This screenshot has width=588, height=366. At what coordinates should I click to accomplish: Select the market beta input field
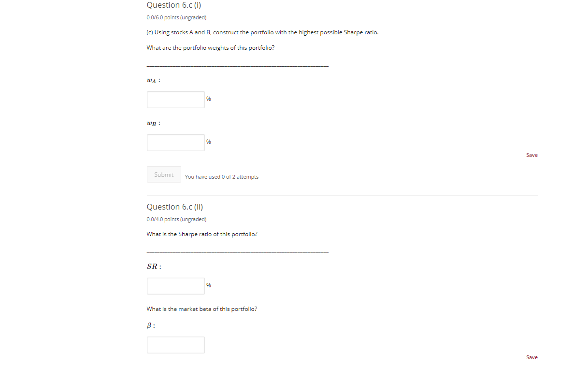click(x=175, y=345)
